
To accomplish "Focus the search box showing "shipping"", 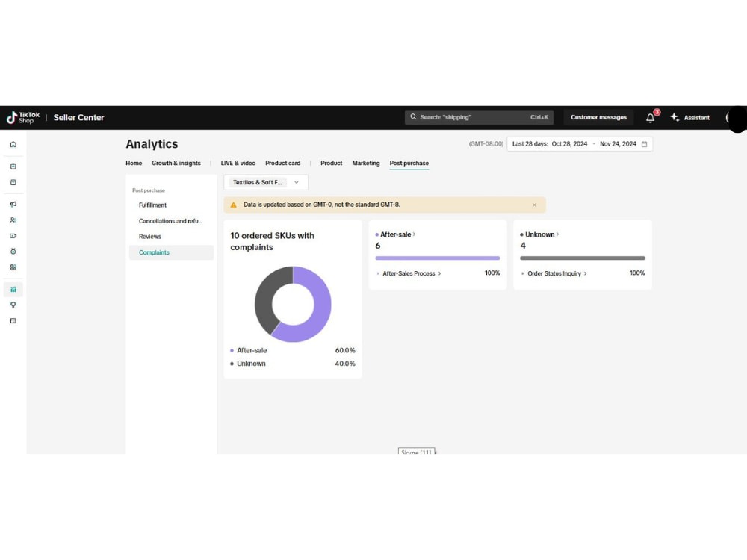I will [x=480, y=117].
